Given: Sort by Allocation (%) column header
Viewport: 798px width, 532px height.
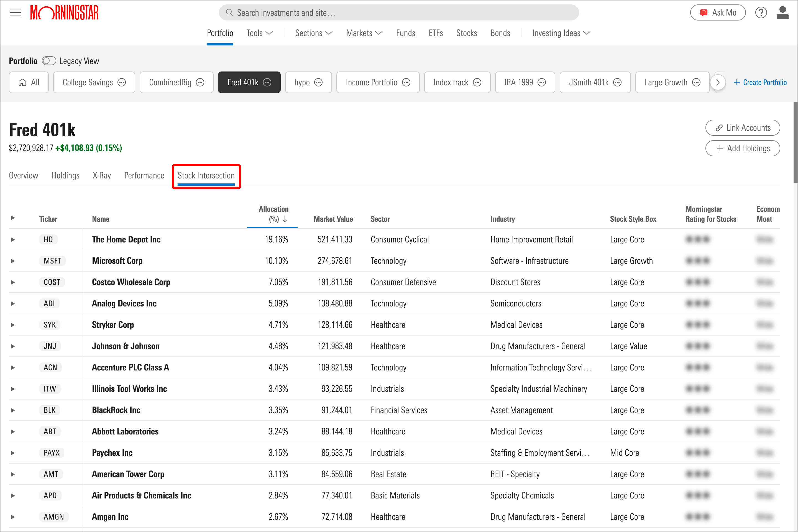Looking at the screenshot, I should [x=273, y=214].
